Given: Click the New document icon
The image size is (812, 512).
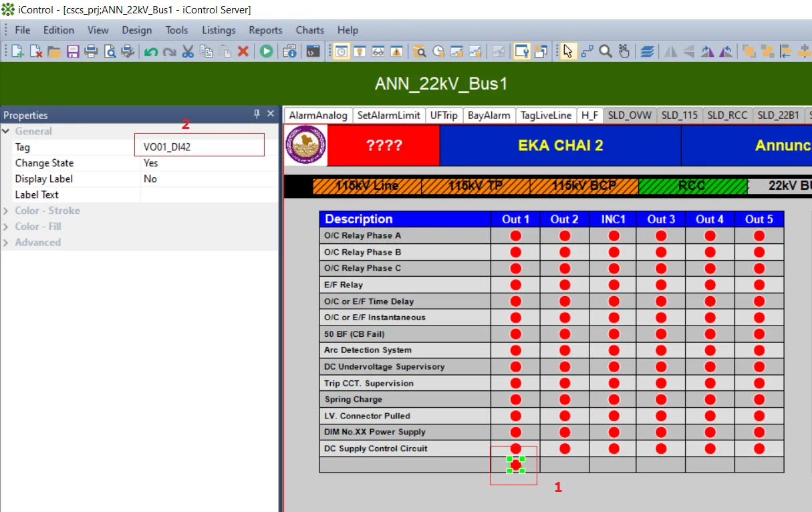Looking at the screenshot, I should tap(18, 51).
